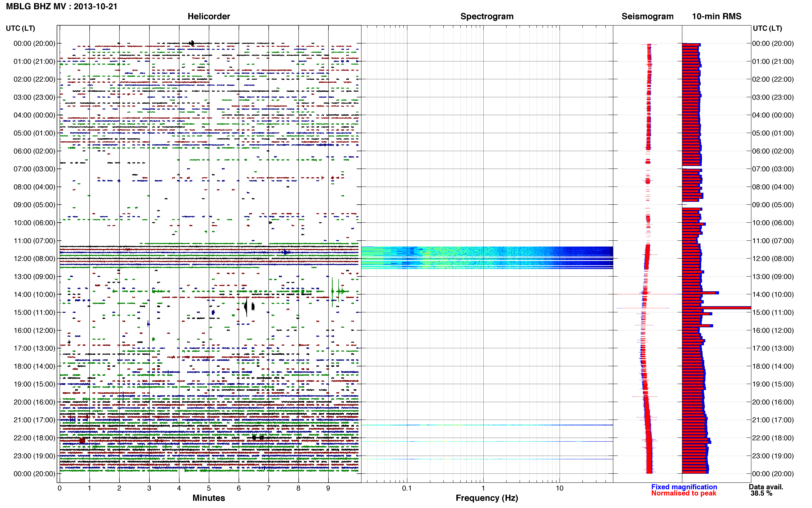Viewport: 812px width, 508px height.
Task: Select the '10-min RMS' panel heading
Action: pyautogui.click(x=716, y=16)
